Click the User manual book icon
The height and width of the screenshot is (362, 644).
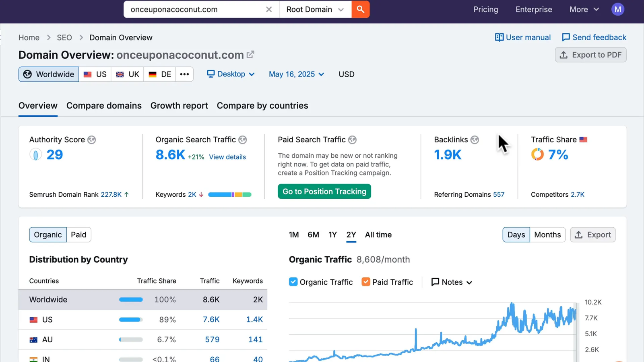pos(499,37)
